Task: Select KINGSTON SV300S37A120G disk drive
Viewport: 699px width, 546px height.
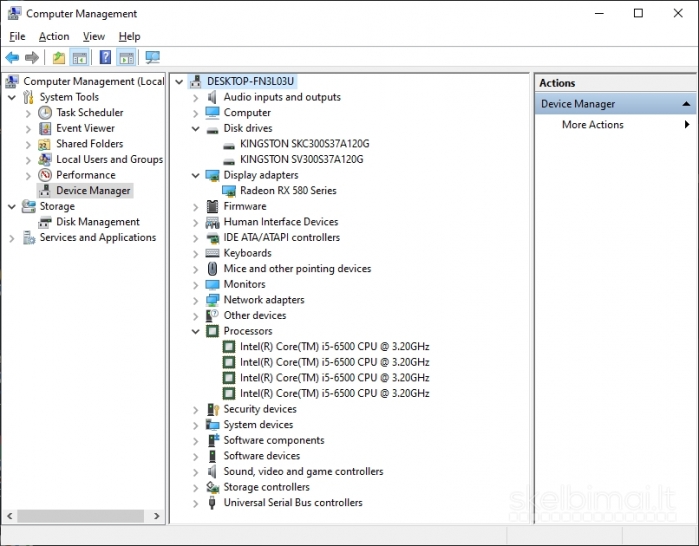Action: 301,160
